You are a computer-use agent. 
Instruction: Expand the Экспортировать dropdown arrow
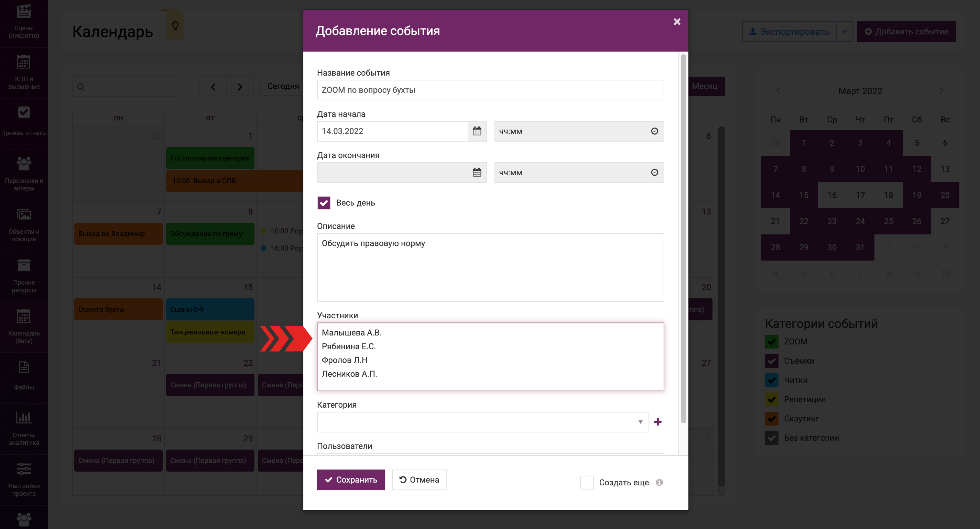[x=844, y=32]
